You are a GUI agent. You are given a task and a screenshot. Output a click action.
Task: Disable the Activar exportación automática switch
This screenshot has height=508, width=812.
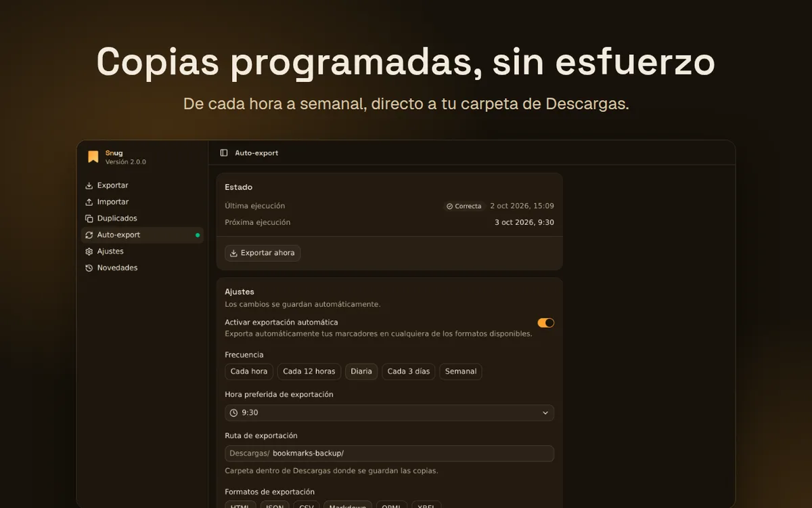point(546,323)
